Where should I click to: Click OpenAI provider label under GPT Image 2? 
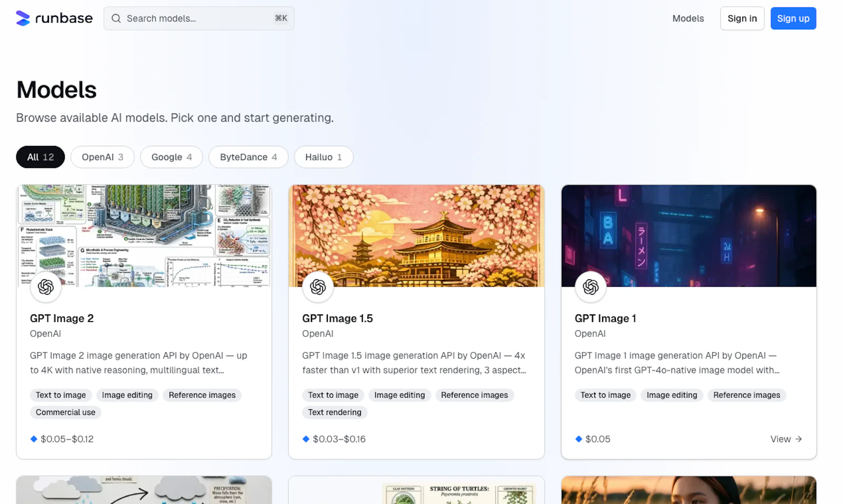[x=45, y=334]
